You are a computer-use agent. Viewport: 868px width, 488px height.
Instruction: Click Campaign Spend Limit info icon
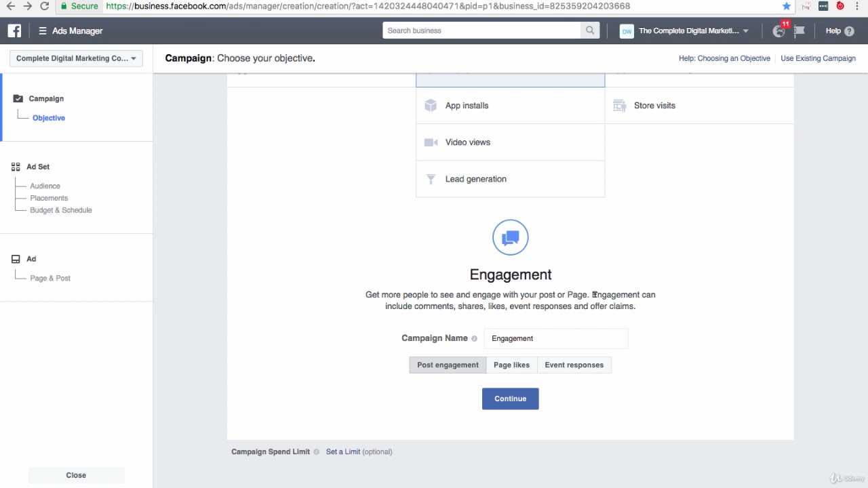317,452
